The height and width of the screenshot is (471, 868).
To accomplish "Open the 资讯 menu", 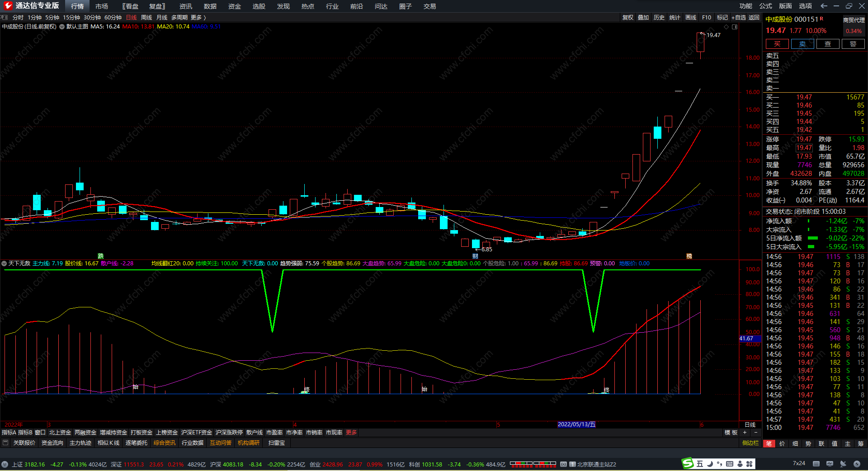I will [x=186, y=6].
